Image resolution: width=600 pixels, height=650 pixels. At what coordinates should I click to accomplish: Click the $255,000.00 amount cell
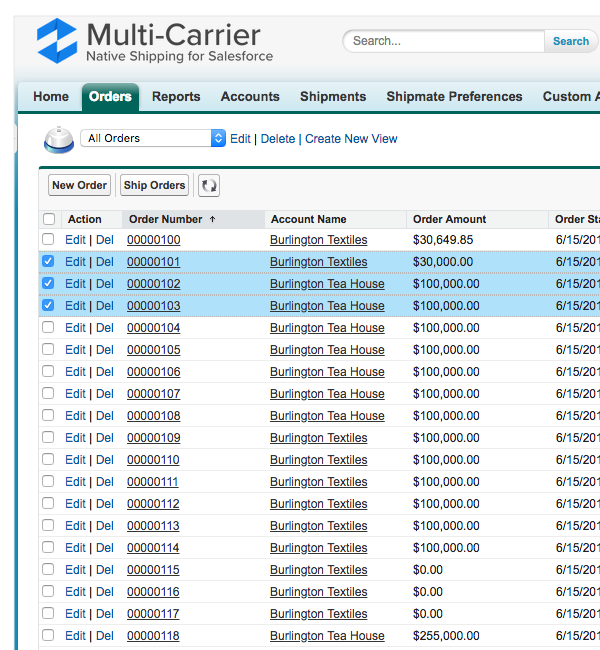click(x=446, y=635)
